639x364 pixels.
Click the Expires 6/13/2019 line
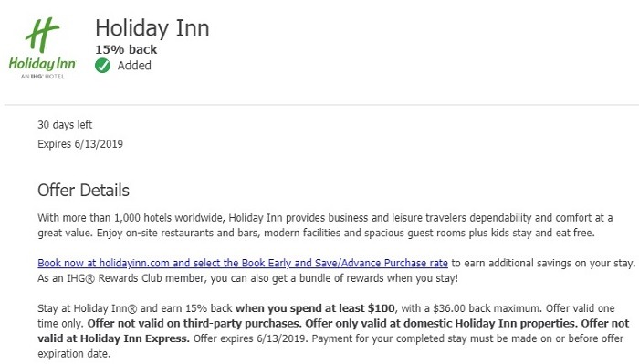pos(80,144)
